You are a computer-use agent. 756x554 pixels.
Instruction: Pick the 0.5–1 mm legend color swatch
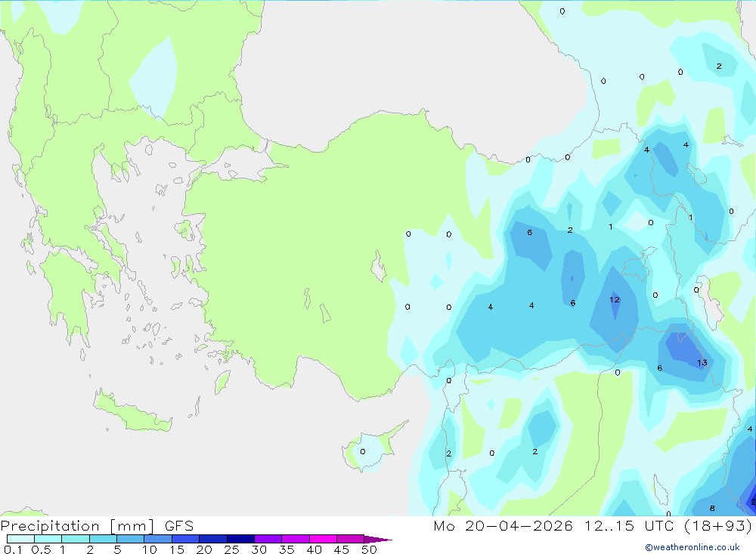pos(48,539)
